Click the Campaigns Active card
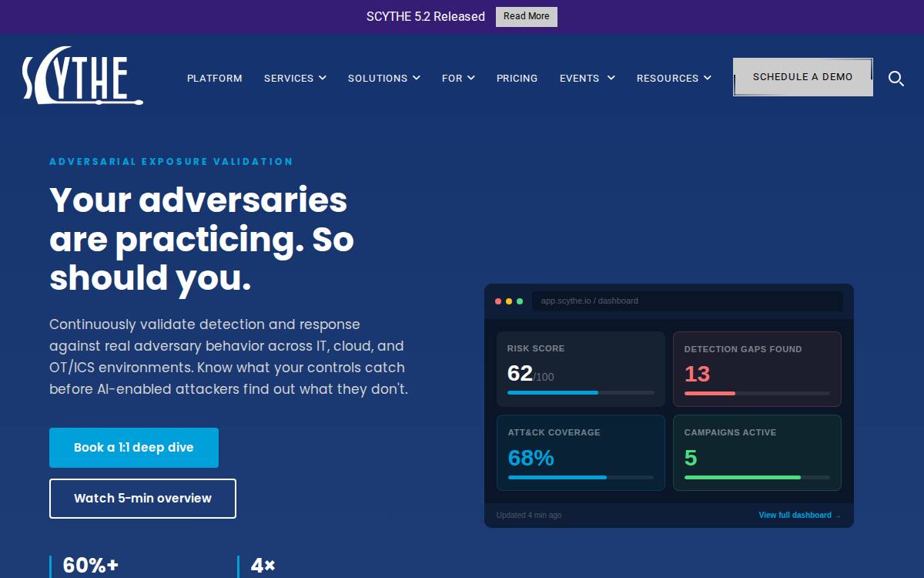924x578 pixels. pyautogui.click(x=758, y=452)
